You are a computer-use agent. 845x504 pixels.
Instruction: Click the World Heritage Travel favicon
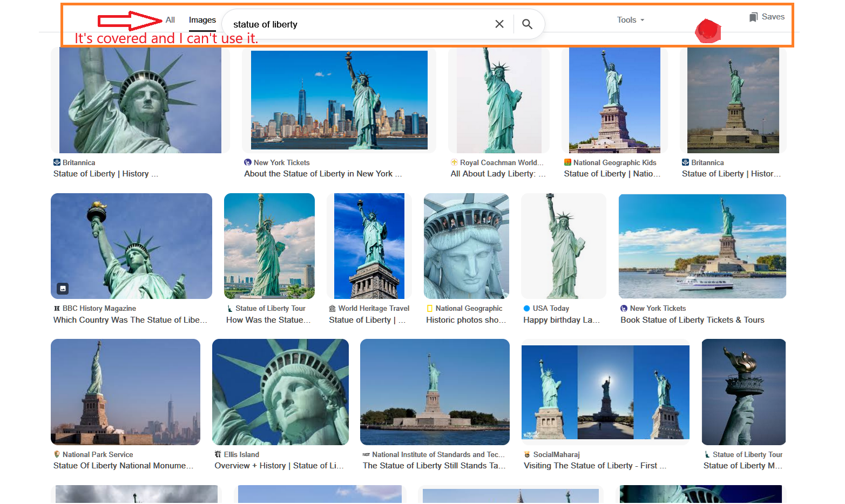[x=332, y=308]
